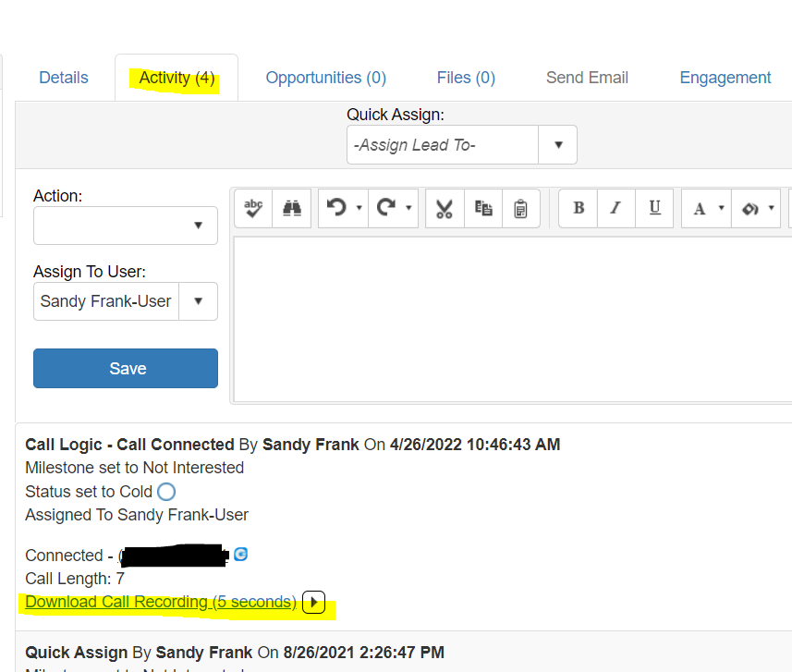This screenshot has width=792, height=672.
Task: Toggle bold formatting
Action: 579,208
